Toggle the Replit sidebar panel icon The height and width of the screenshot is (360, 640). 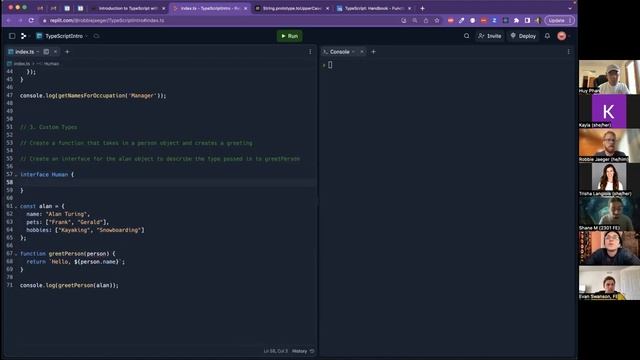tap(12, 36)
